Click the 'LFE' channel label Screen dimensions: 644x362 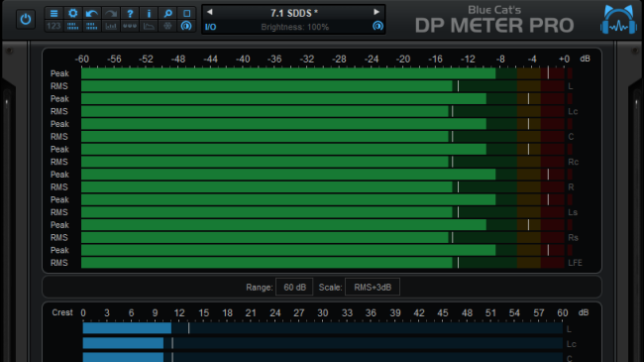pyautogui.click(x=575, y=263)
